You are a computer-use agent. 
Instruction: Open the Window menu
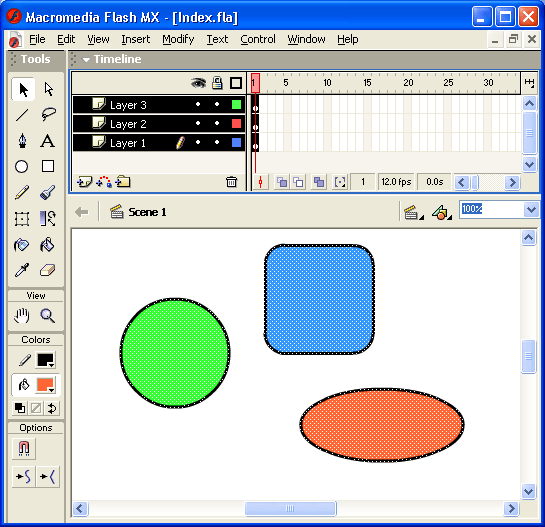(x=306, y=39)
